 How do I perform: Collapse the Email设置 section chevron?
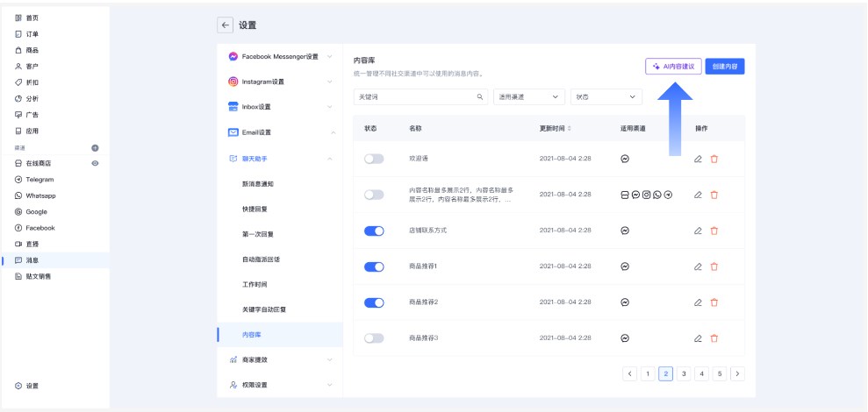coord(333,132)
